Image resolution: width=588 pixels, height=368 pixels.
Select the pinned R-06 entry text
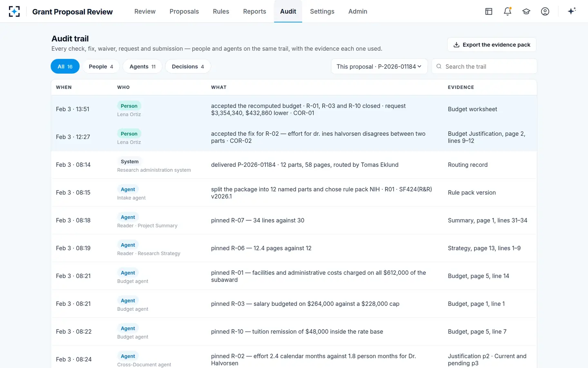[x=261, y=248]
